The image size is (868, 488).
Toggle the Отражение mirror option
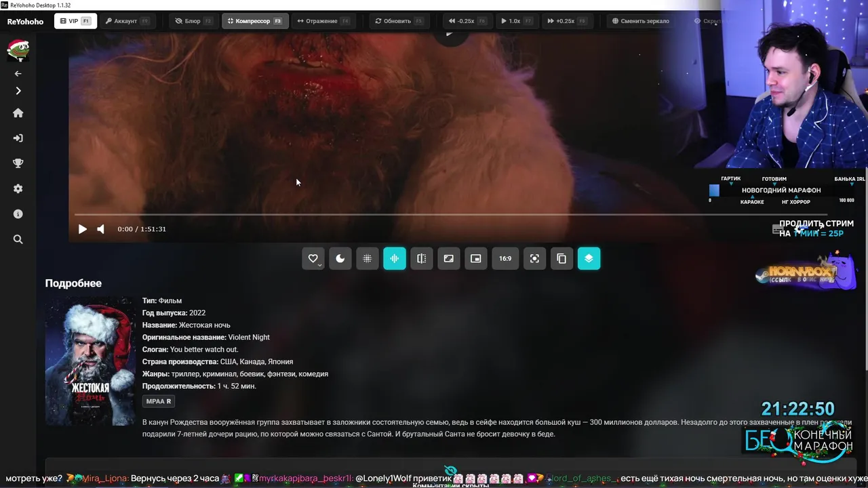[323, 21]
